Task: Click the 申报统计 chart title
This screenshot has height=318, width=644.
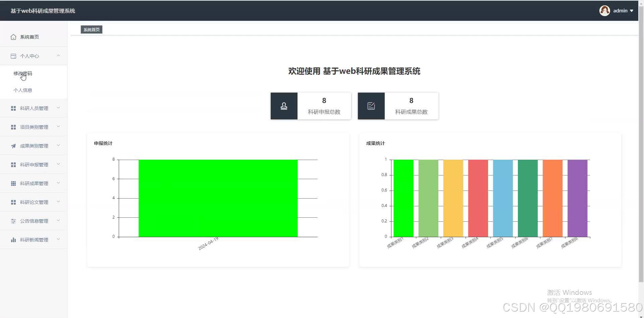Action: (103, 143)
